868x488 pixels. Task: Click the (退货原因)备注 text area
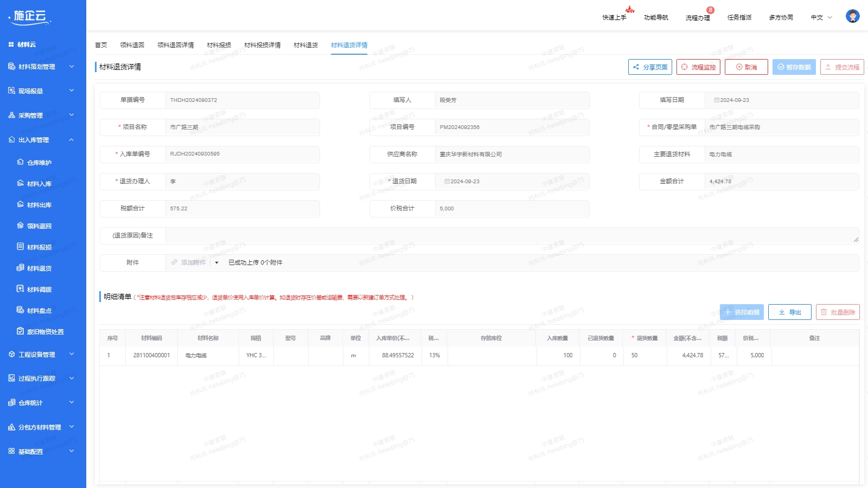pyautogui.click(x=511, y=236)
